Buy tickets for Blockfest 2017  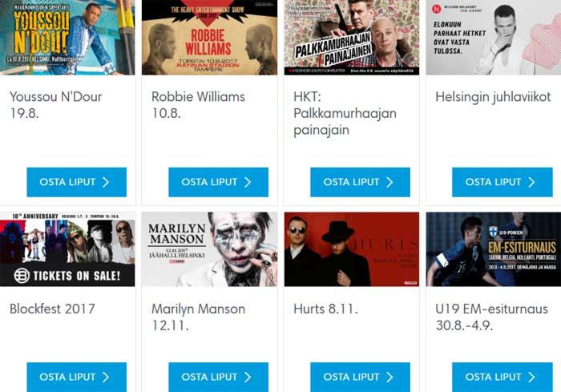77,377
